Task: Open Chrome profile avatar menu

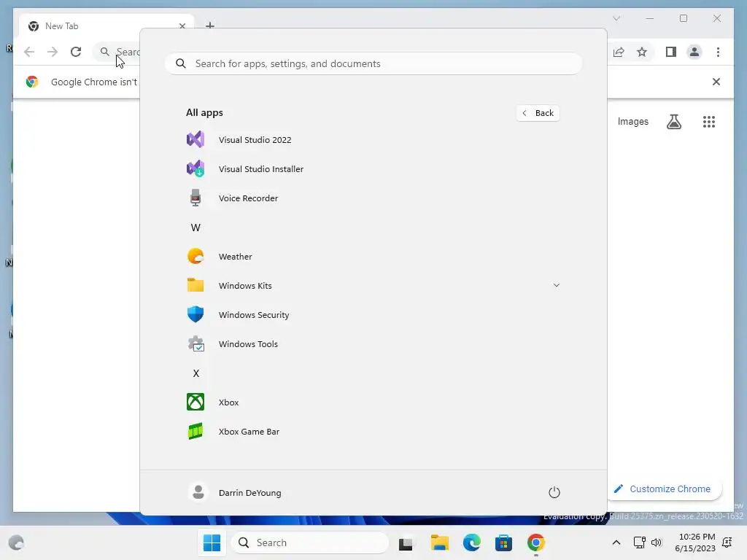Action: click(694, 52)
